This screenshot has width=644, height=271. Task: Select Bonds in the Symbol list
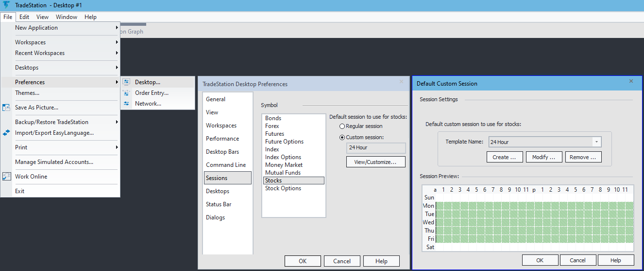(293, 118)
